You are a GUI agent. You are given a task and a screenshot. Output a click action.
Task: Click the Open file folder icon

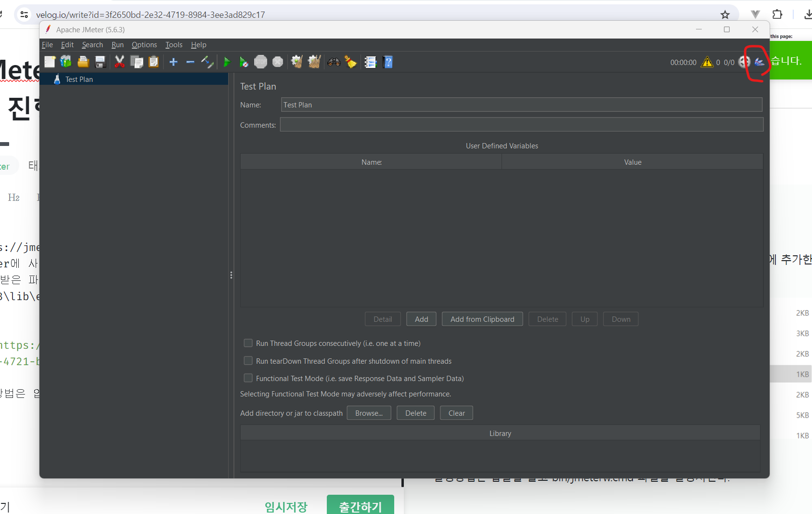pyautogui.click(x=83, y=62)
